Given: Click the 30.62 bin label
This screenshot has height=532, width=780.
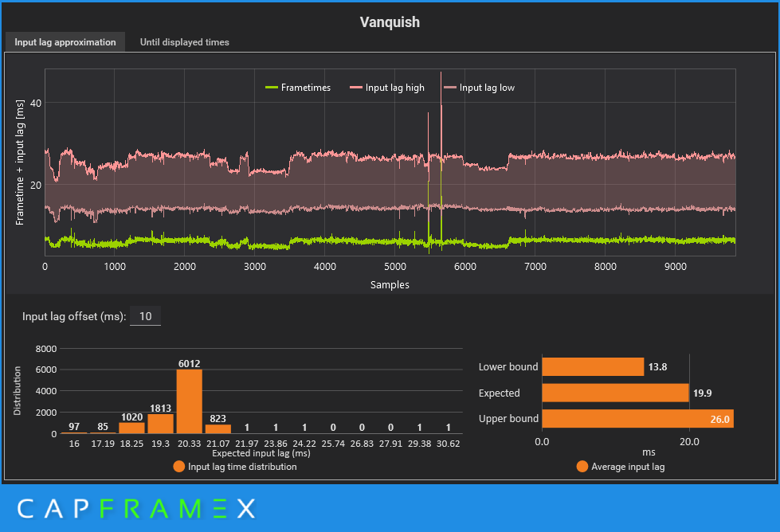Looking at the screenshot, I should 449,444.
